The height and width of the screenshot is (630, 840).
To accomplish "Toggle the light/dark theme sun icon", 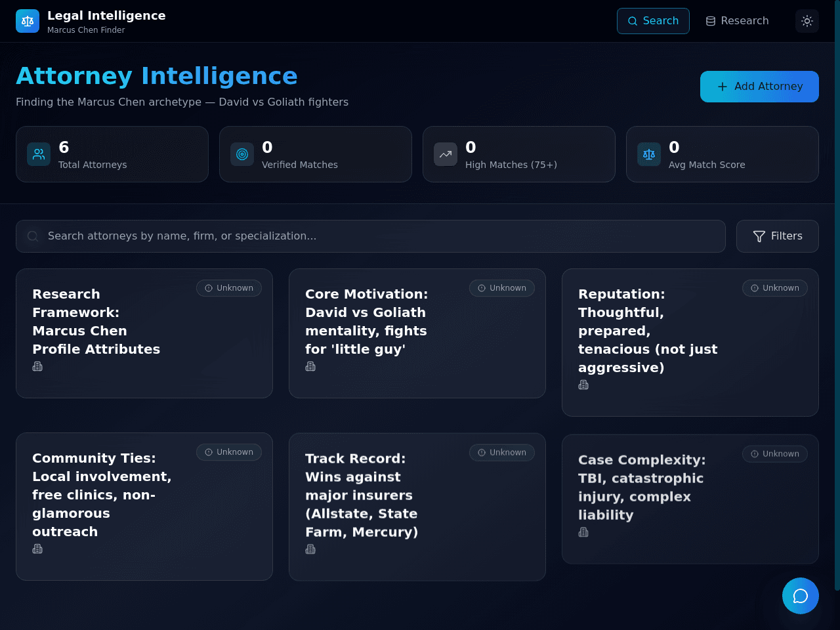I will [x=807, y=21].
